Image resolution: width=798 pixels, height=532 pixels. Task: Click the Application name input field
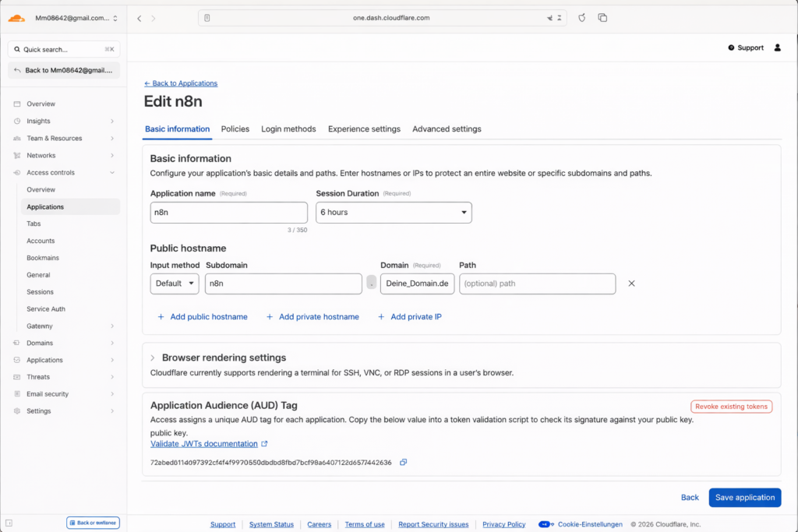click(x=228, y=213)
